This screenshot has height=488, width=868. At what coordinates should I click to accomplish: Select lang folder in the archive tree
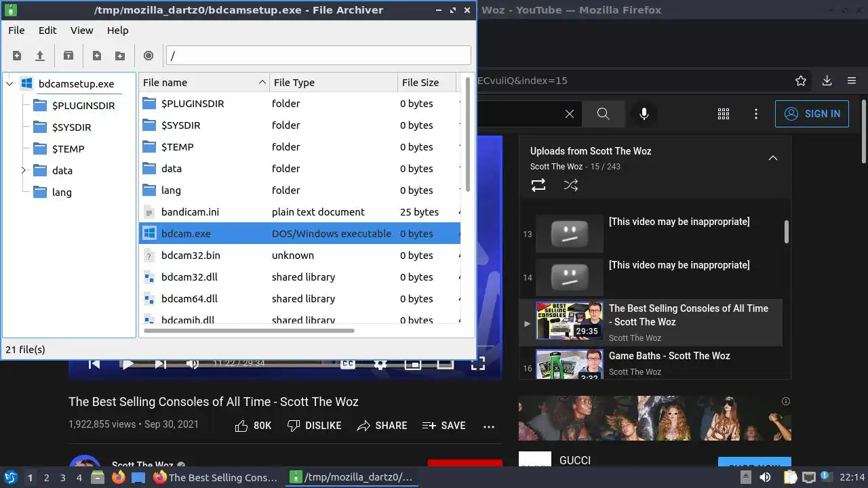click(62, 192)
